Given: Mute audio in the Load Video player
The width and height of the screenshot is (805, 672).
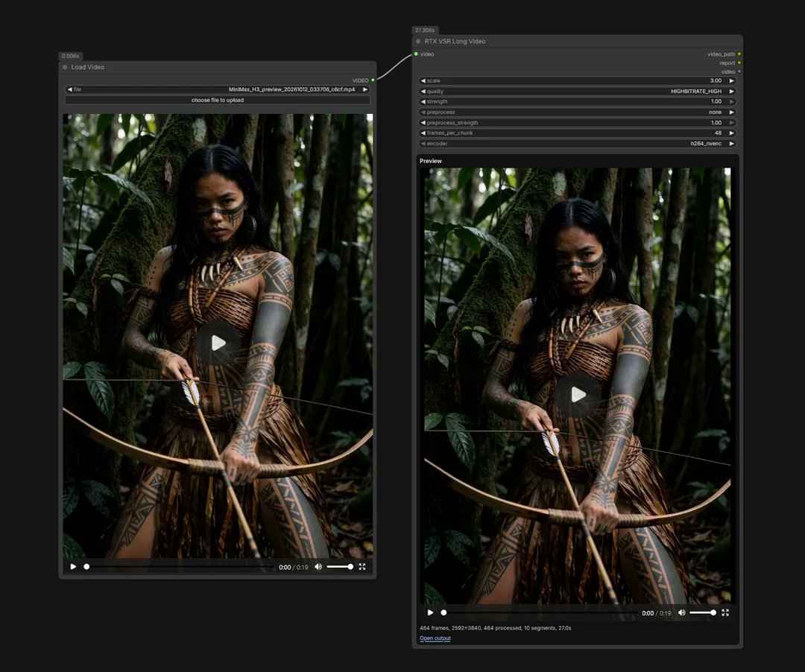Looking at the screenshot, I should (318, 567).
